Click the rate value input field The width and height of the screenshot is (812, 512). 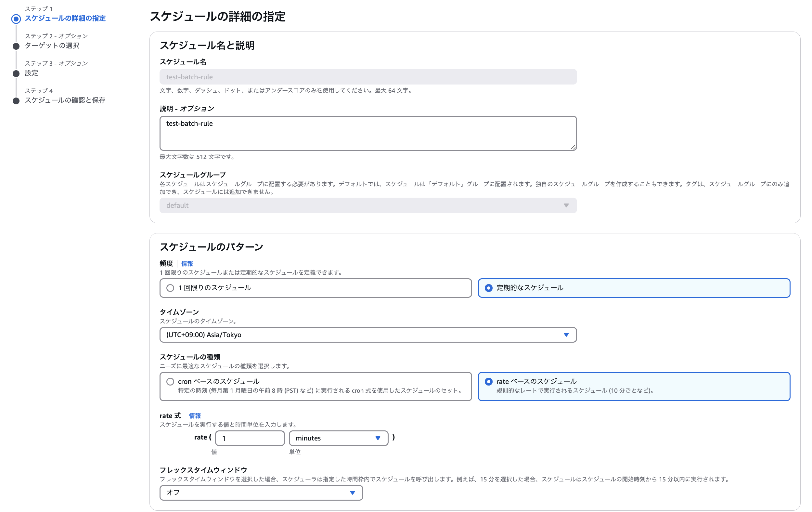[250, 438]
